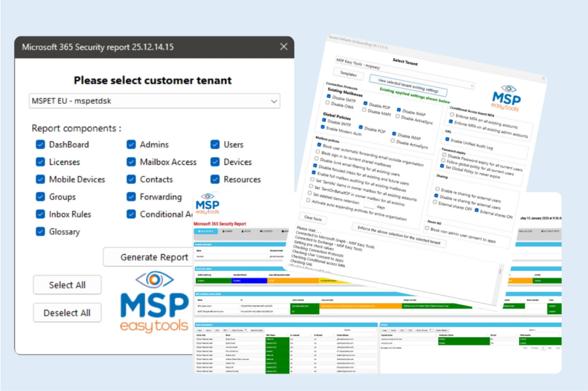Screen dimensions: 588x391
Task: Uncheck Mailbox Access report component
Action: (131, 162)
